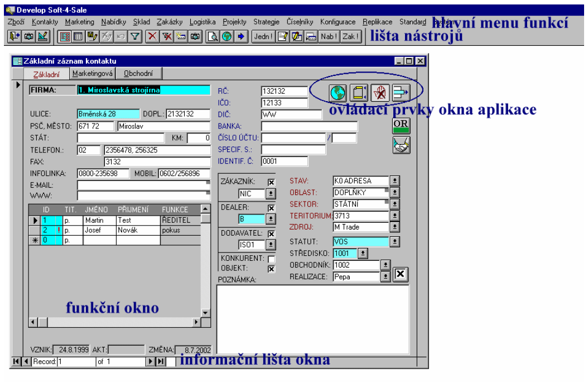Image resolution: width=588 pixels, height=382 pixels.
Task: Select the Základní tab
Action: click(x=46, y=74)
